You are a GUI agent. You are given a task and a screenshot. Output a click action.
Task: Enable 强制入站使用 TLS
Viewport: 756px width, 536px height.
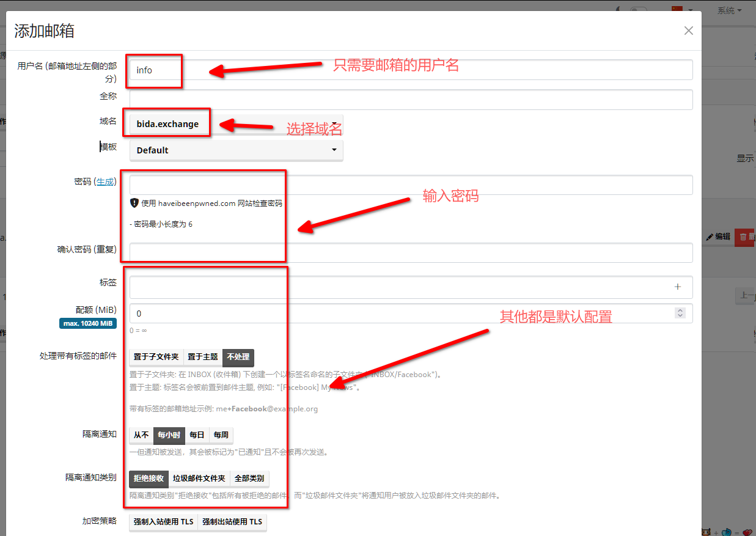click(163, 522)
